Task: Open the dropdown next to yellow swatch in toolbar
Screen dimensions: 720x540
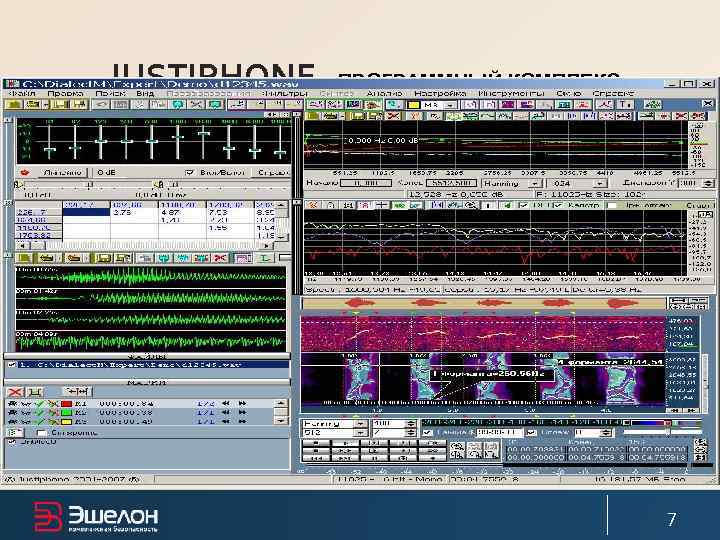Action: [x=450, y=105]
